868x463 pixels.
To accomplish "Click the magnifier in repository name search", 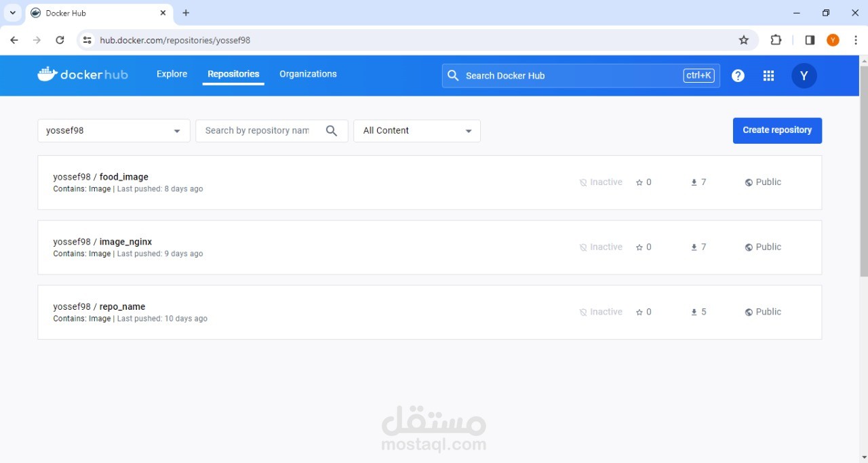I will coord(332,131).
